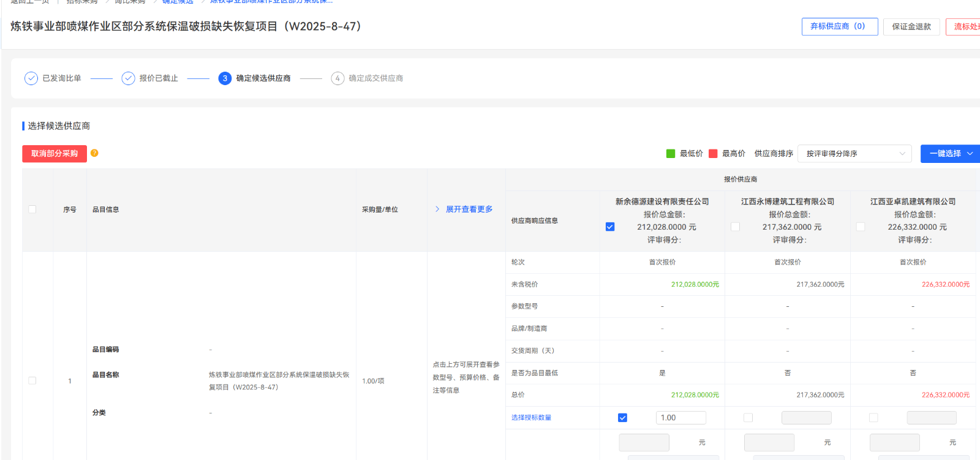Click the 弃标供应商 (0) button

[840, 26]
